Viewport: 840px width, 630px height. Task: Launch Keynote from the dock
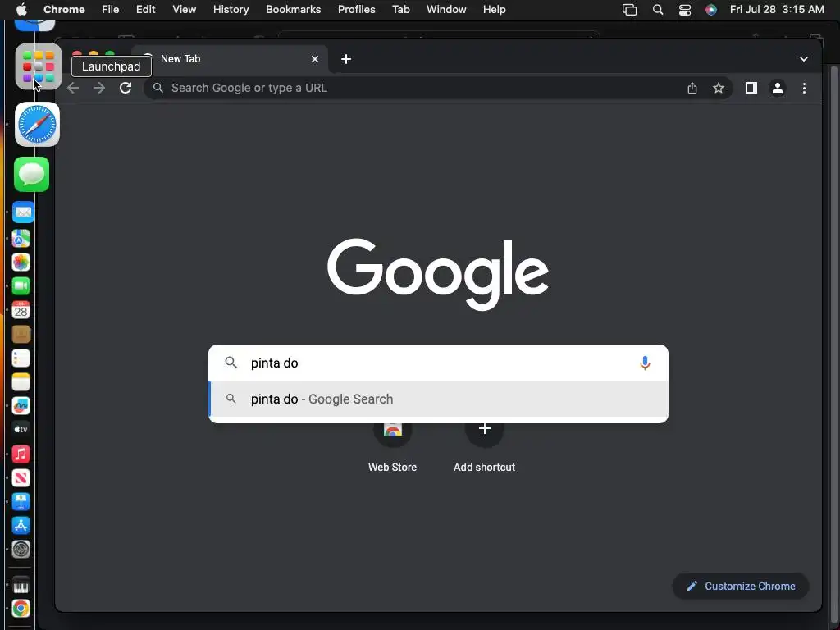tap(21, 501)
